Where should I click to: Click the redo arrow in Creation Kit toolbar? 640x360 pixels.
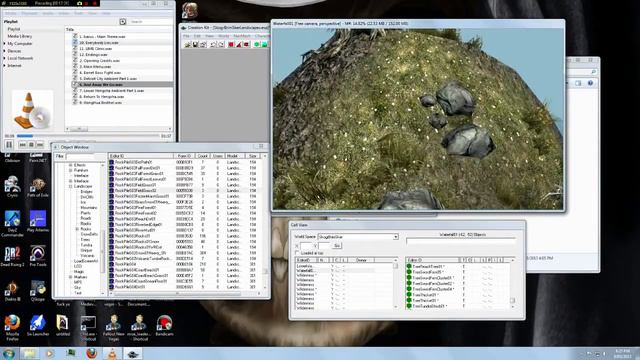click(221, 44)
